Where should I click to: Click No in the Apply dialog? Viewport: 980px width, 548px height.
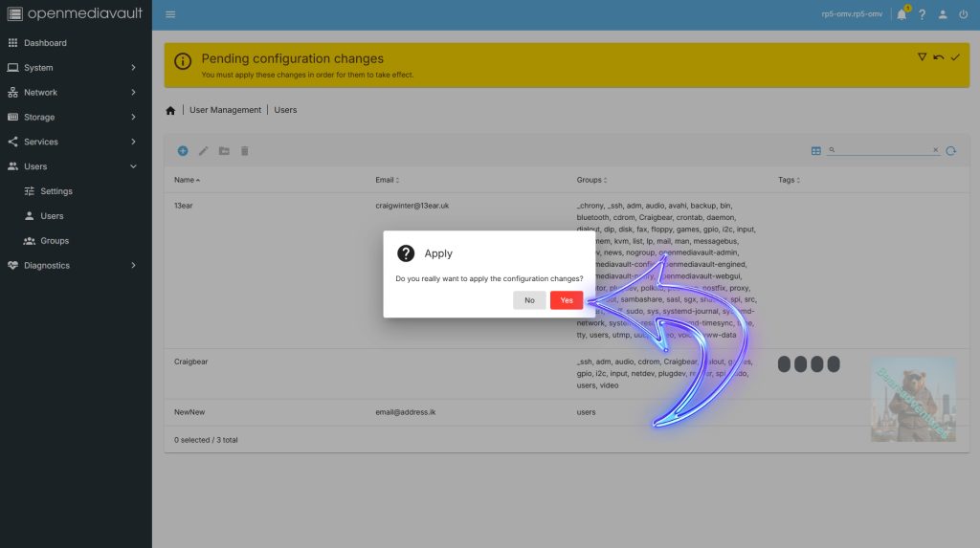(529, 300)
